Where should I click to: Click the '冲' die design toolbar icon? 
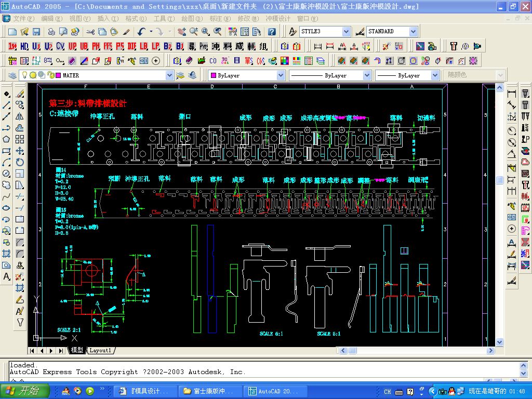[x=216, y=46]
